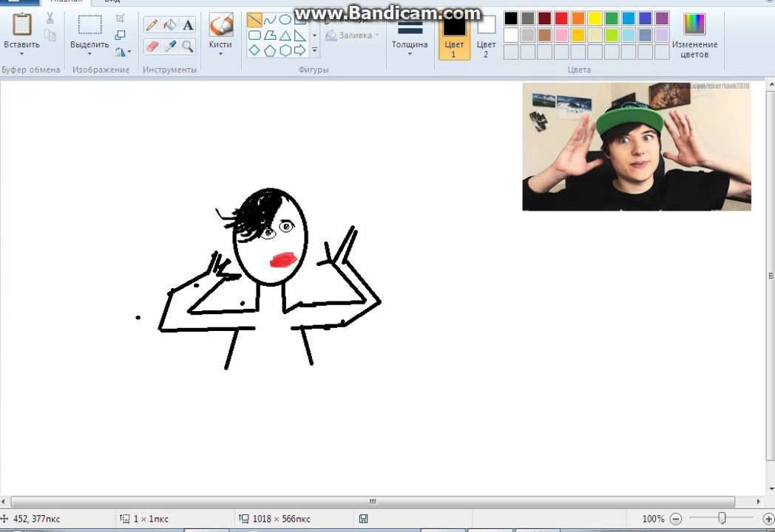Pick the Fill with color bucket tool
The width and height of the screenshot is (775, 532).
coord(170,25)
